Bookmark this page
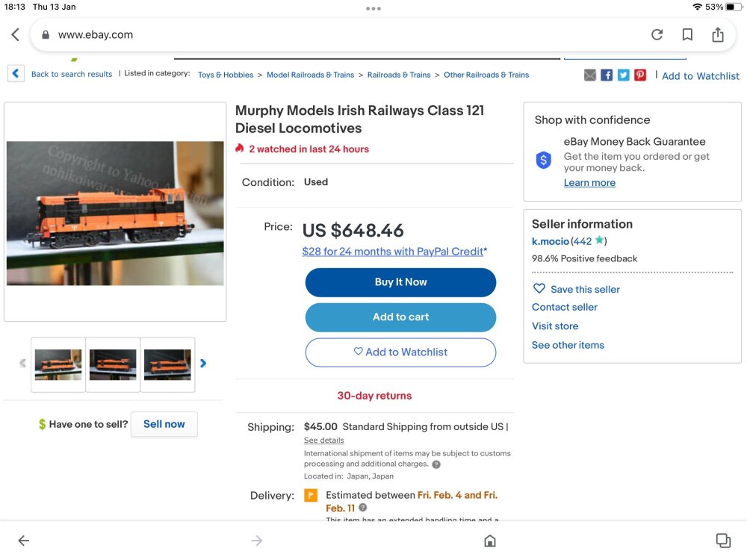Viewport: 747px width, 560px height. click(687, 35)
